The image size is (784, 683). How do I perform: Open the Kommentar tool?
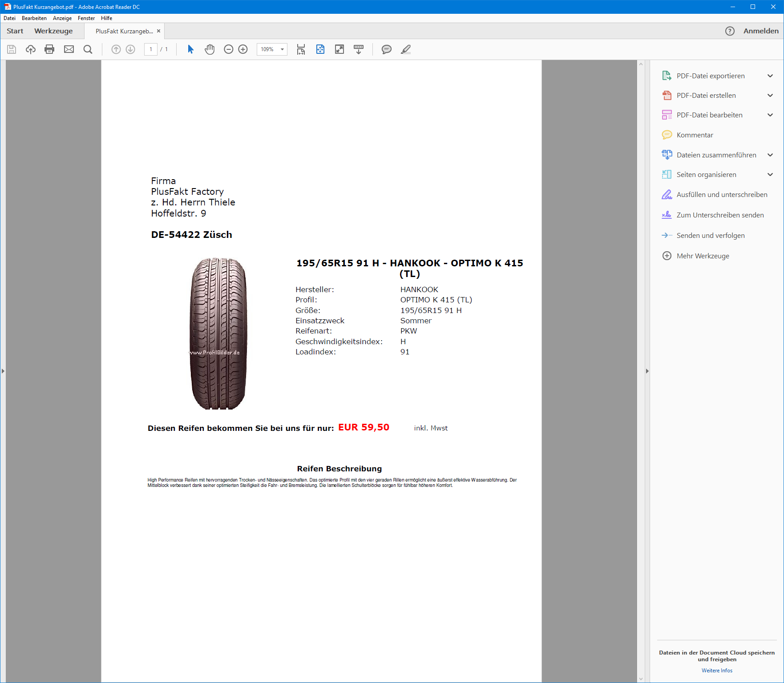[695, 135]
